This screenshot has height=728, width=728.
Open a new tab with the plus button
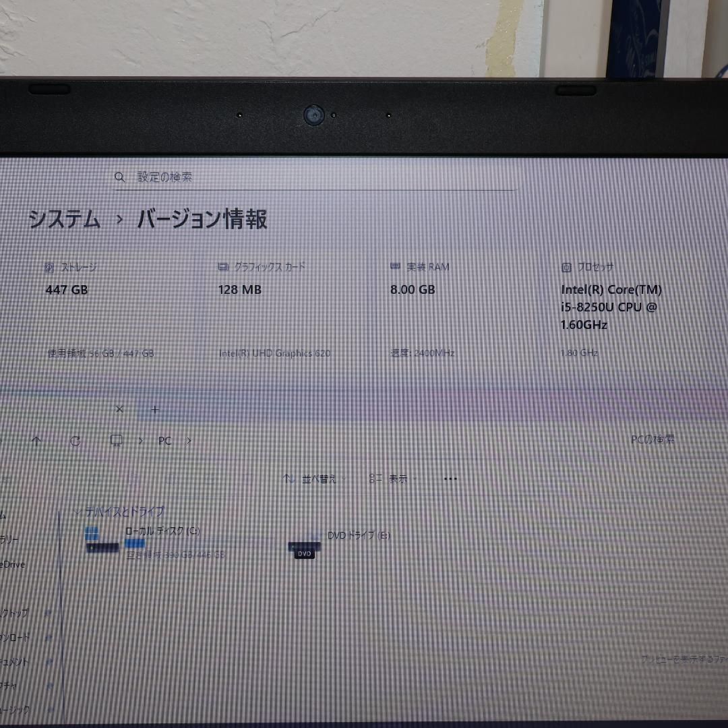coord(156,410)
